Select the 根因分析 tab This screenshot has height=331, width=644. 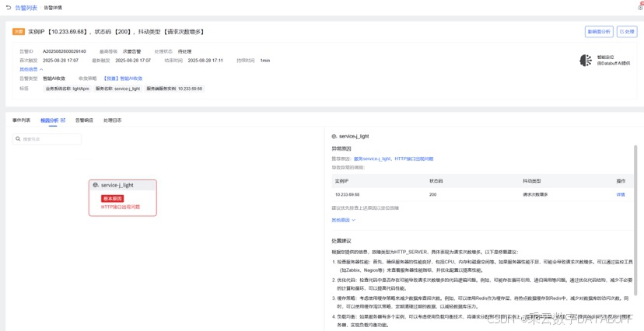[50, 120]
